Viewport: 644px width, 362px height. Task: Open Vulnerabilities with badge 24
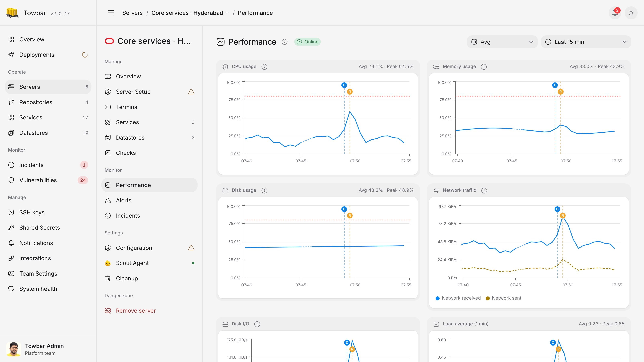(x=48, y=180)
